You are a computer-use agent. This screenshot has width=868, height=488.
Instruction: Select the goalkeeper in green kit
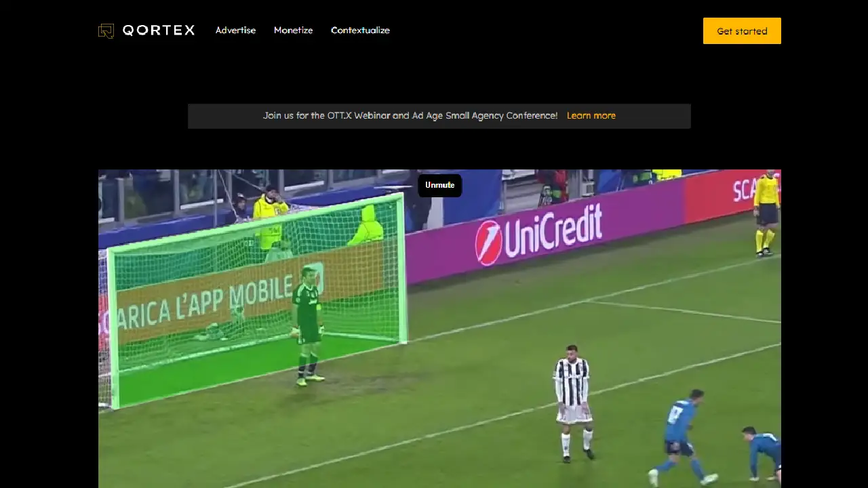(307, 325)
